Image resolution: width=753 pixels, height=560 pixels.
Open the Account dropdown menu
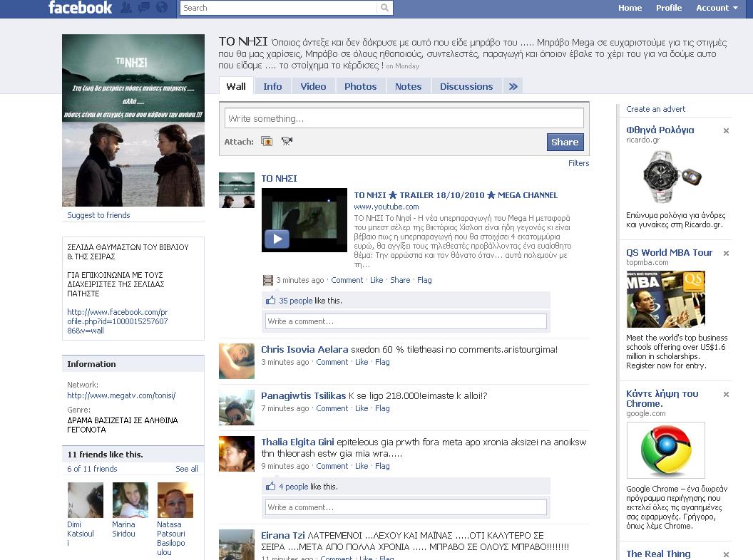(717, 8)
